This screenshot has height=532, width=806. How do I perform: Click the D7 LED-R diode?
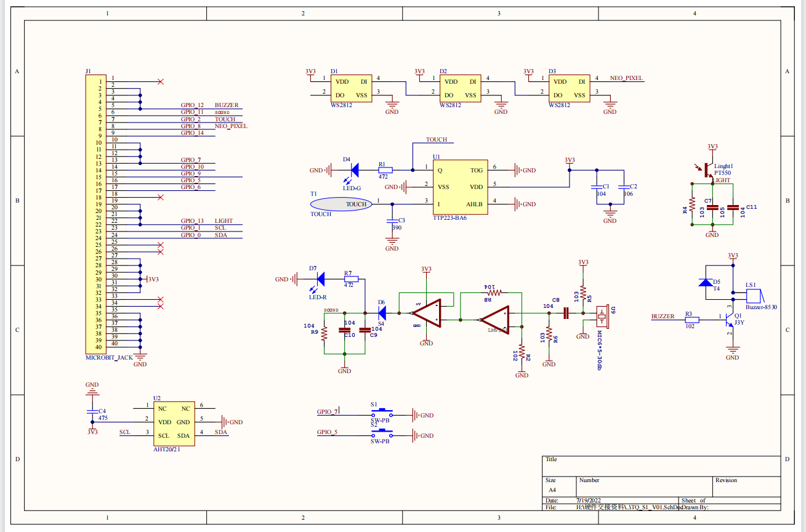click(x=320, y=279)
